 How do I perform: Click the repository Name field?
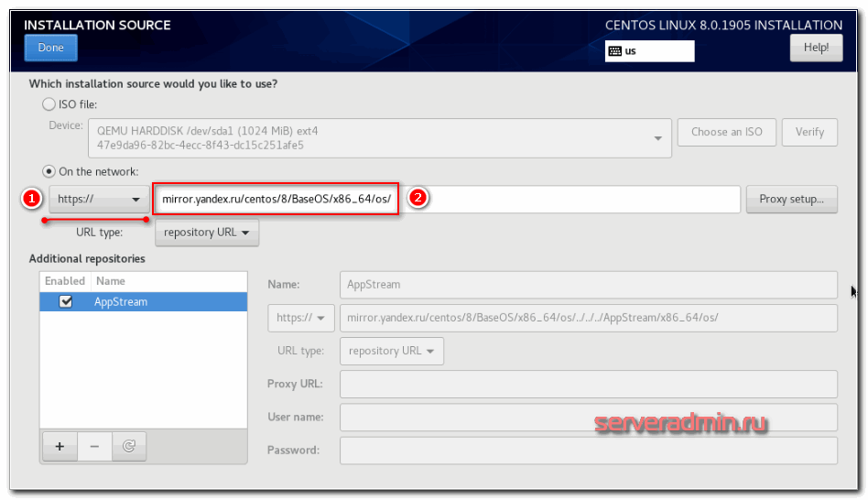(x=588, y=285)
